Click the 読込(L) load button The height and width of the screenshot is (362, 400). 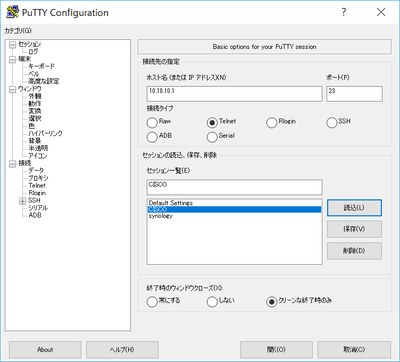(354, 208)
